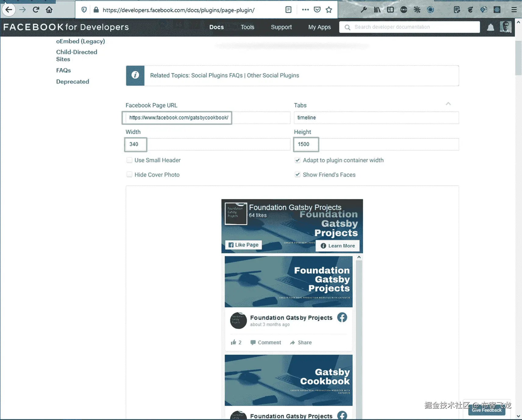Open the tracking protection shield

pyautogui.click(x=84, y=10)
